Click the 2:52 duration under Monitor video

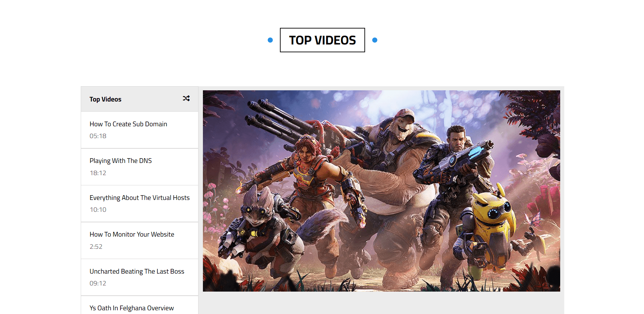[x=96, y=247]
